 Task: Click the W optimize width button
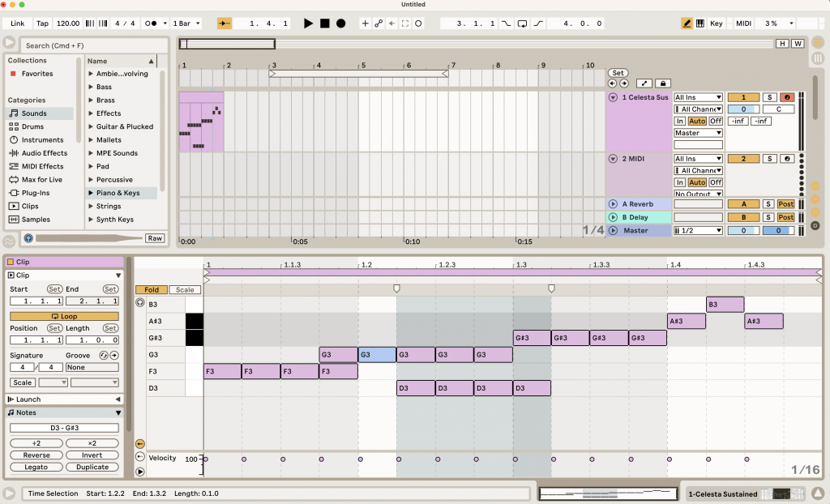click(798, 44)
